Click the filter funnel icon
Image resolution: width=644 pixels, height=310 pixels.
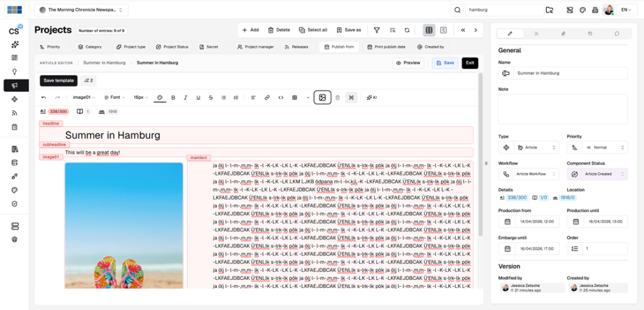coord(377,30)
